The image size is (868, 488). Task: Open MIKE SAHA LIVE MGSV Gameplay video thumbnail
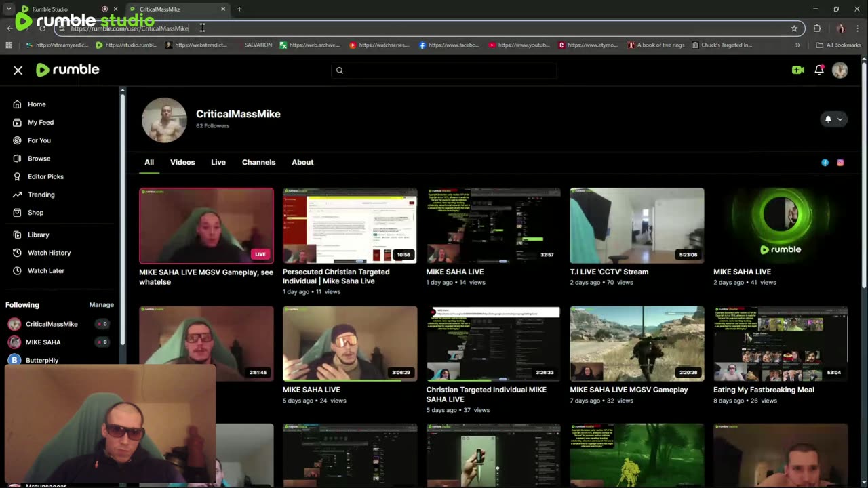[637, 344]
